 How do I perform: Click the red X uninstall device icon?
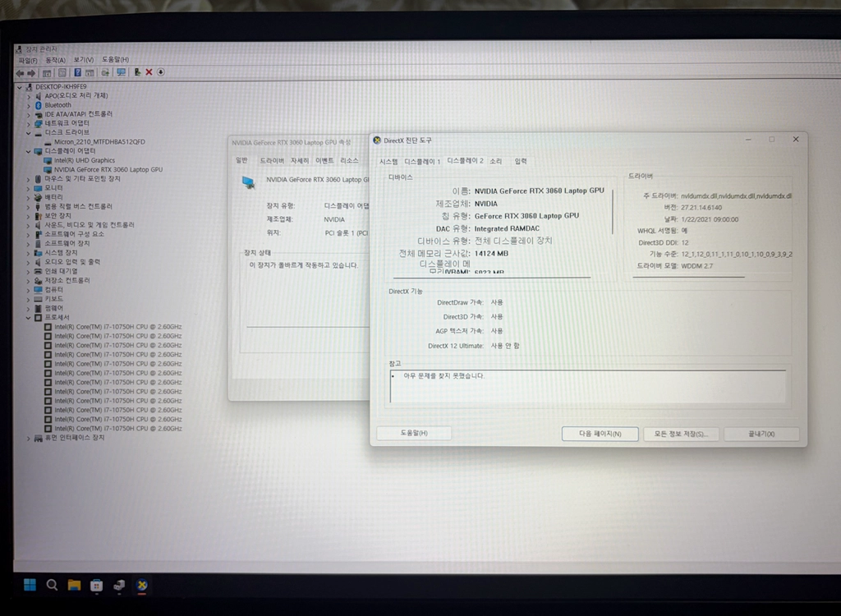tap(149, 72)
